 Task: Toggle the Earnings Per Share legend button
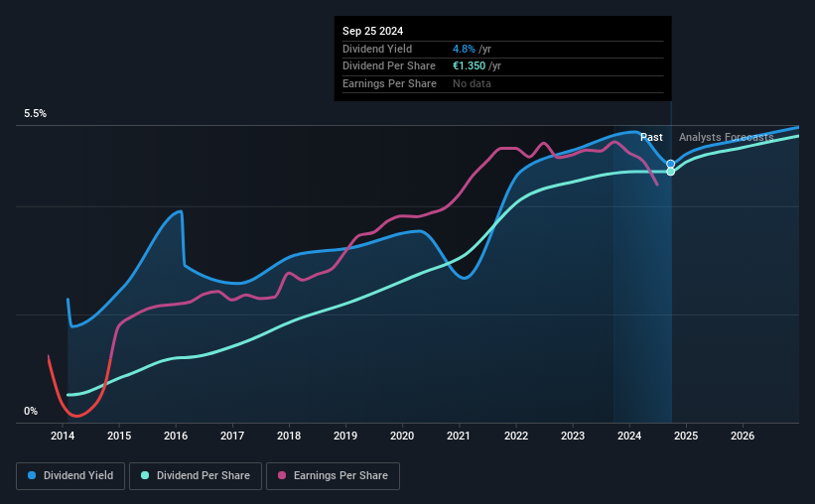tap(333, 476)
